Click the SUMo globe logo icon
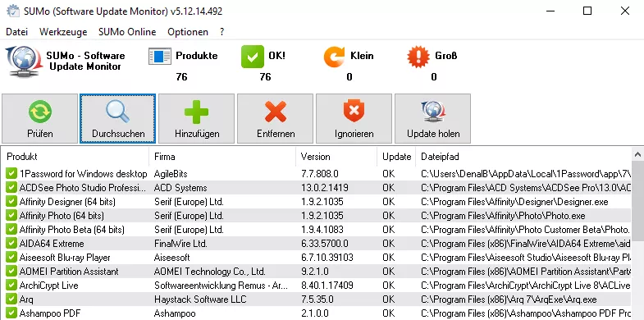This screenshot has width=644, height=320. click(x=25, y=61)
